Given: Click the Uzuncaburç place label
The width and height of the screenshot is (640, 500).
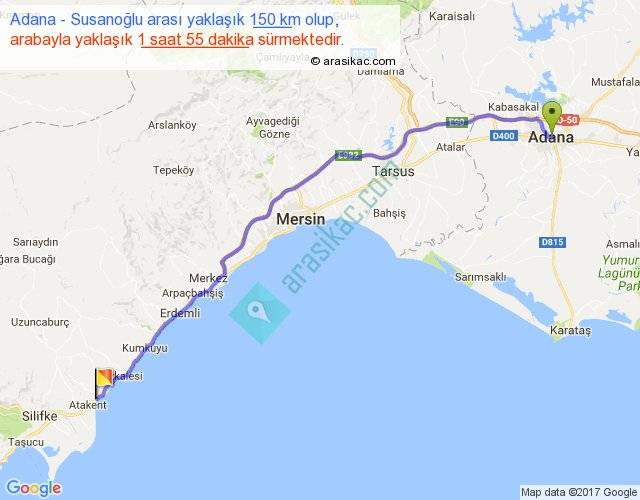Looking at the screenshot, I should pos(40,322).
